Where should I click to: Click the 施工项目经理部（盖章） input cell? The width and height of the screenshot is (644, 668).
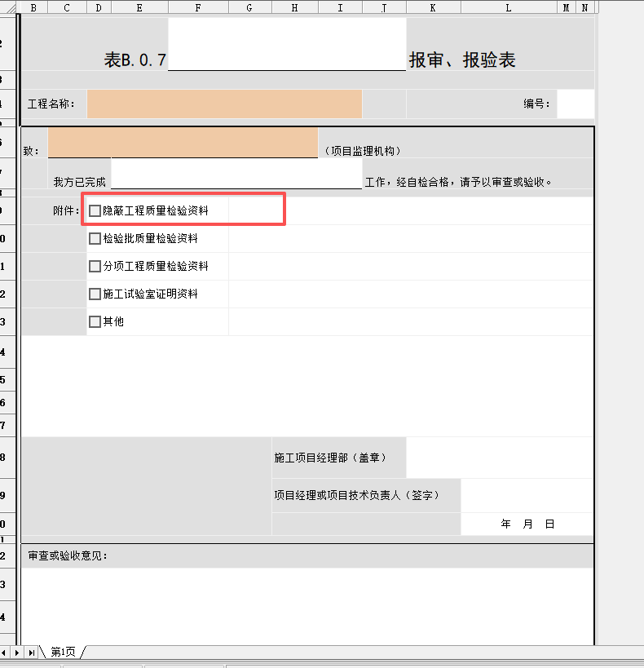pyautogui.click(x=499, y=458)
